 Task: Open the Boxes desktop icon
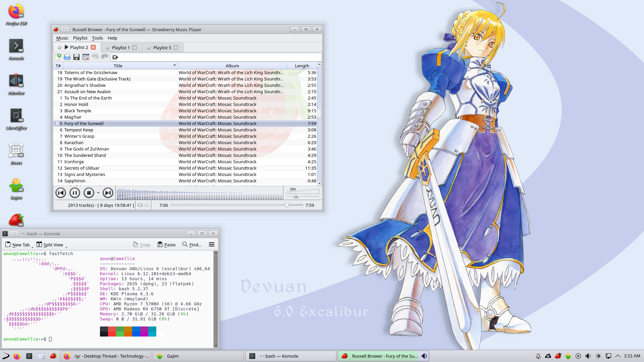pos(16,154)
